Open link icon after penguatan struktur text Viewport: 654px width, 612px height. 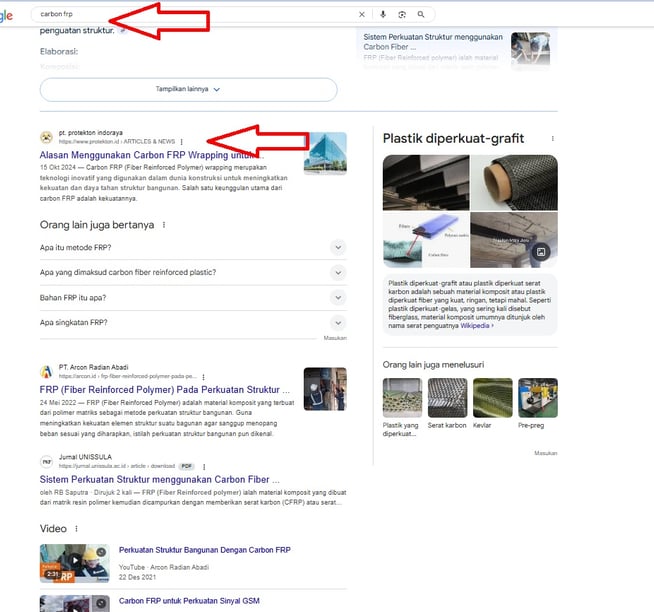coord(123,30)
